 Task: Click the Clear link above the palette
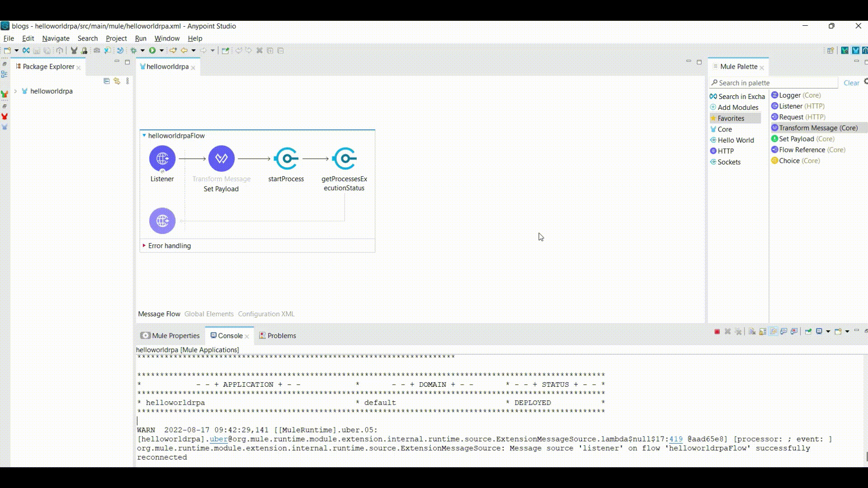click(852, 83)
